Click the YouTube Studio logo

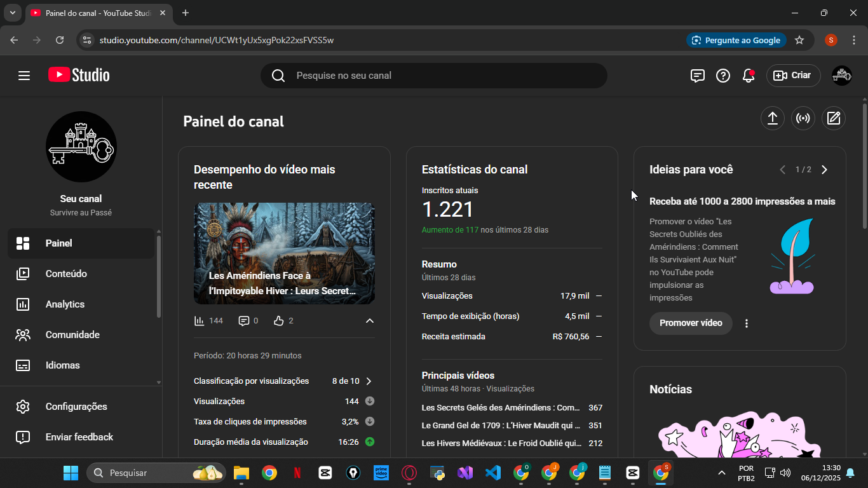(x=79, y=75)
